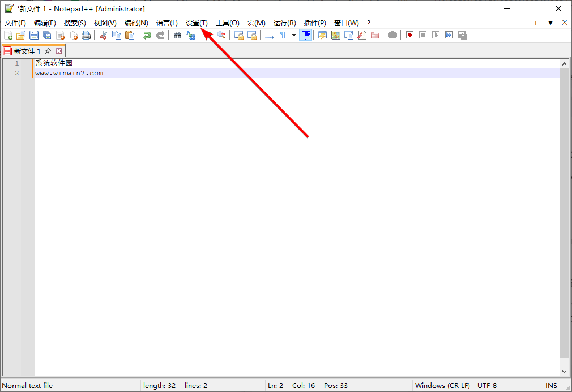
Task: Open the 插件(P) menu
Action: pyautogui.click(x=315, y=23)
